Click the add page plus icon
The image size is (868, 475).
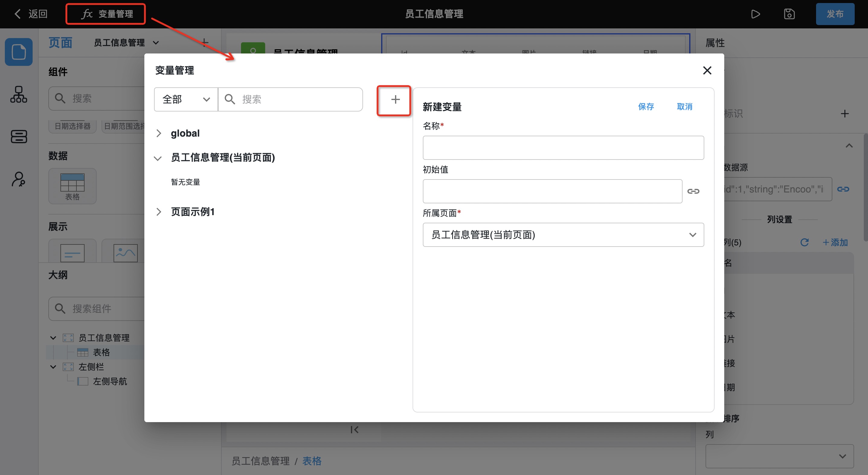click(x=204, y=43)
